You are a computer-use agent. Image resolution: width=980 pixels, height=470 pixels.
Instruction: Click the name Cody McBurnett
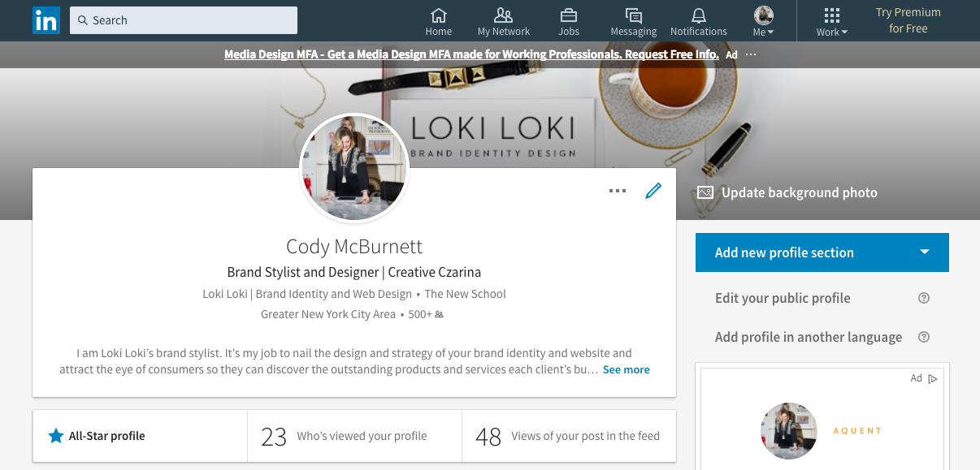(354, 246)
